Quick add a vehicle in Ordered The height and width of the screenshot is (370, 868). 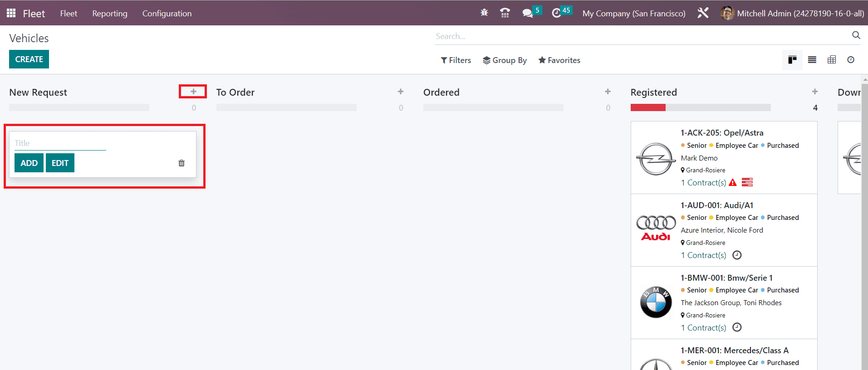click(x=608, y=92)
